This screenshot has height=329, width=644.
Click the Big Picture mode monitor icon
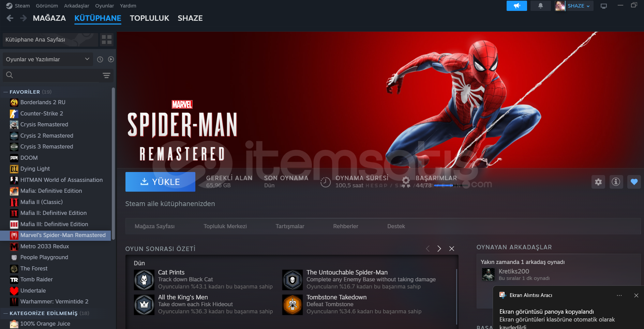604,6
